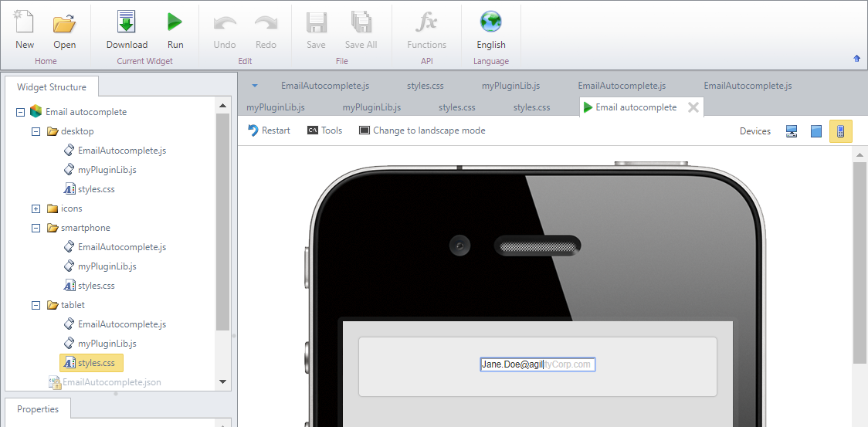Collapse the Email autocomplete root node
The image size is (868, 427).
tap(21, 112)
